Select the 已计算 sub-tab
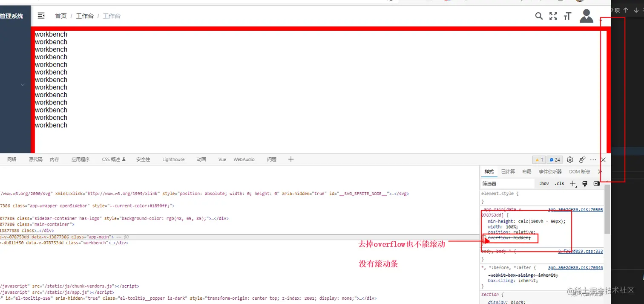 [508, 171]
